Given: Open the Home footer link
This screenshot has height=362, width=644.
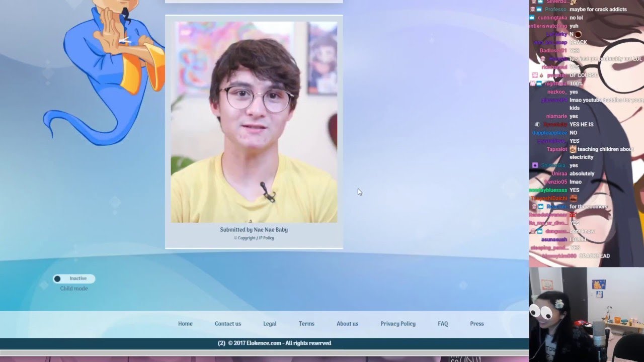Looking at the screenshot, I should 185,324.
